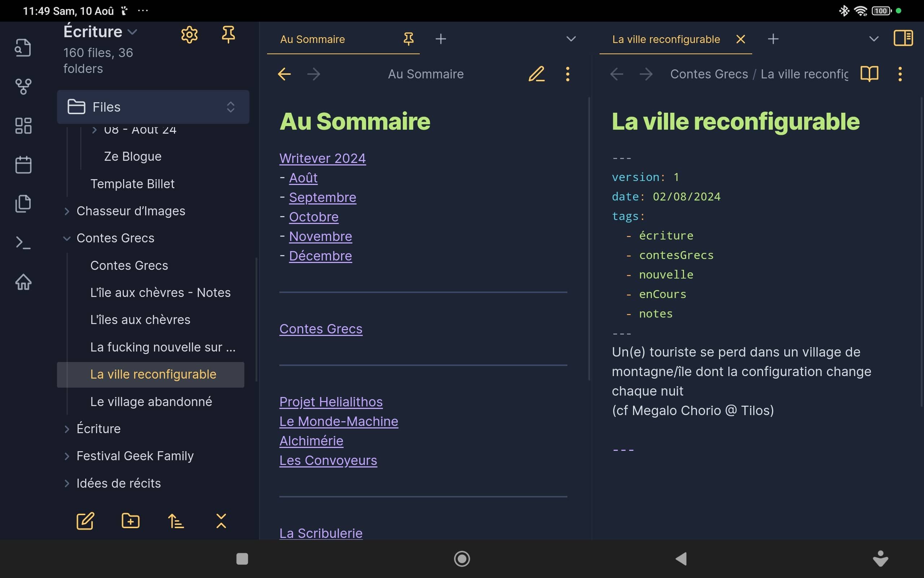924x578 pixels.
Task: Open L'îles aux chèvres file
Action: (140, 320)
